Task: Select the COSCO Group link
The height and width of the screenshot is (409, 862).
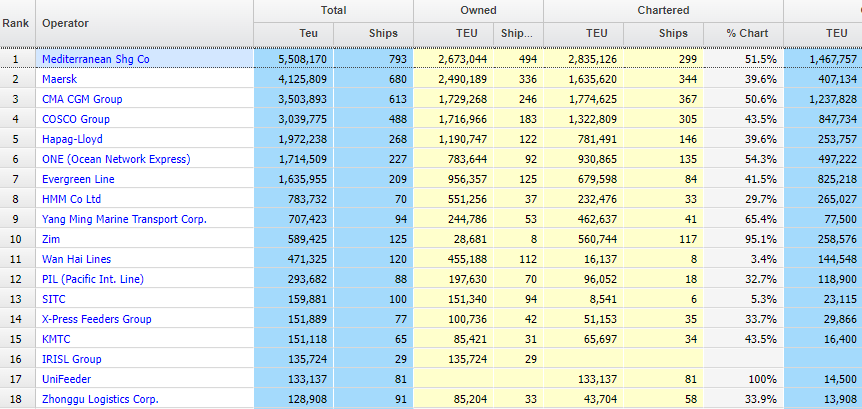Action: click(76, 119)
